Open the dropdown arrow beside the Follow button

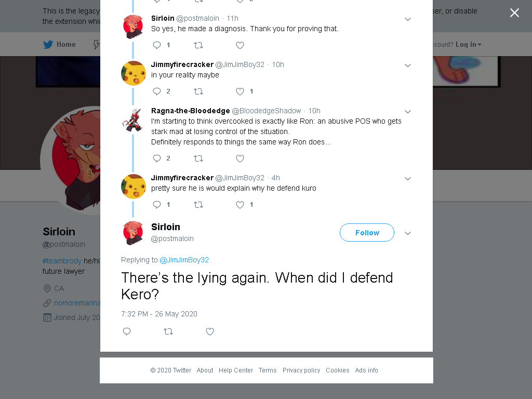[x=408, y=233]
